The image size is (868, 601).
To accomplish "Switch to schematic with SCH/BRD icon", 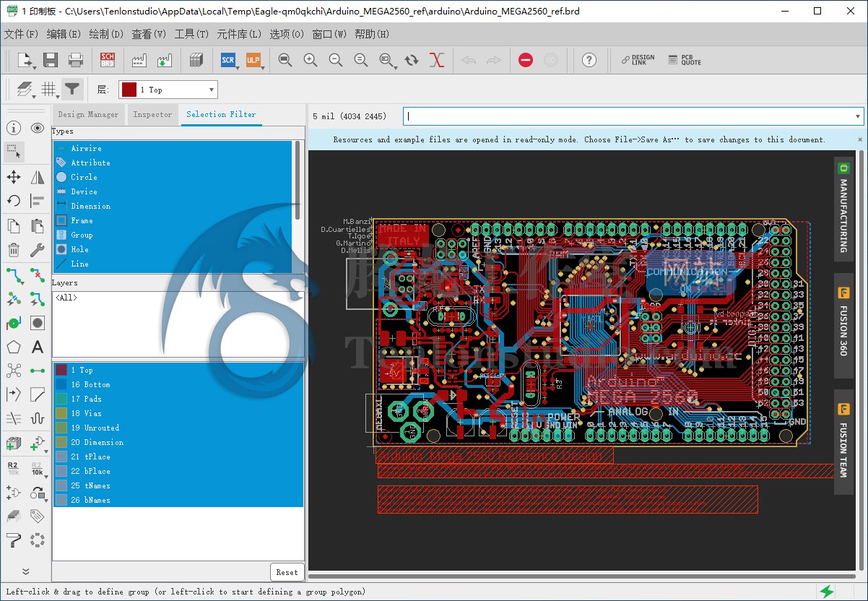I will [x=108, y=61].
